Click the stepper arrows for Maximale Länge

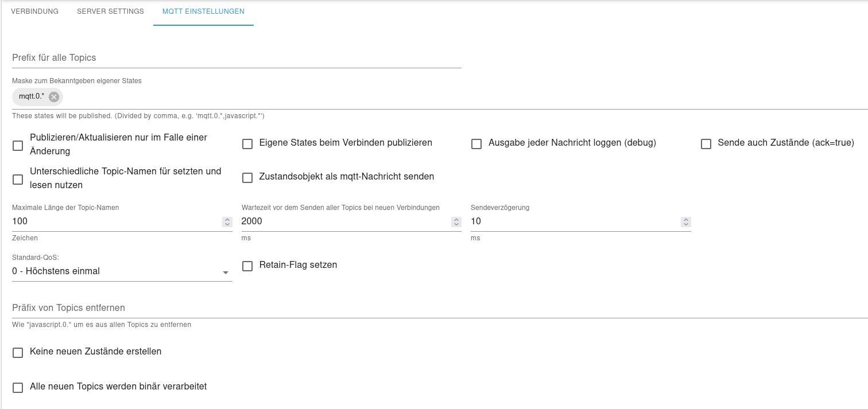[x=227, y=222]
